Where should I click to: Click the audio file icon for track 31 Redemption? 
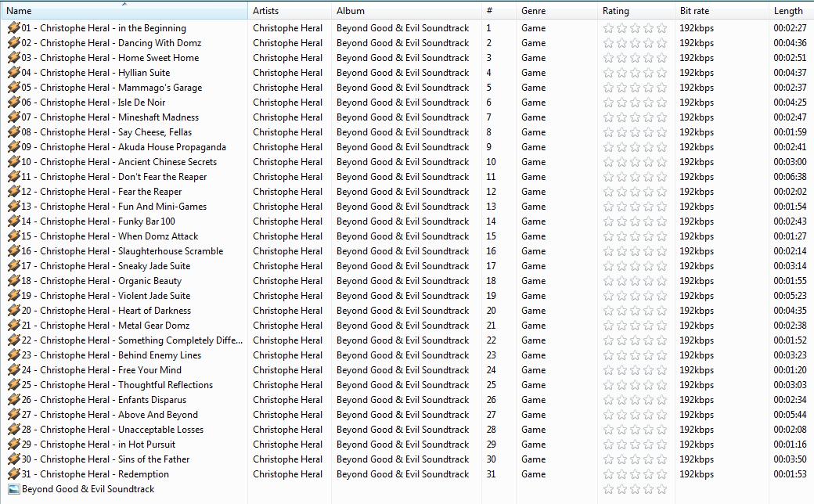(14, 474)
